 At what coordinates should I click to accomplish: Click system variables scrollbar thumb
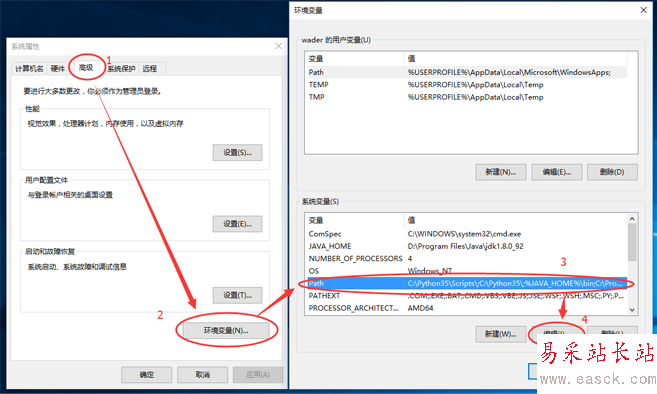[x=632, y=242]
